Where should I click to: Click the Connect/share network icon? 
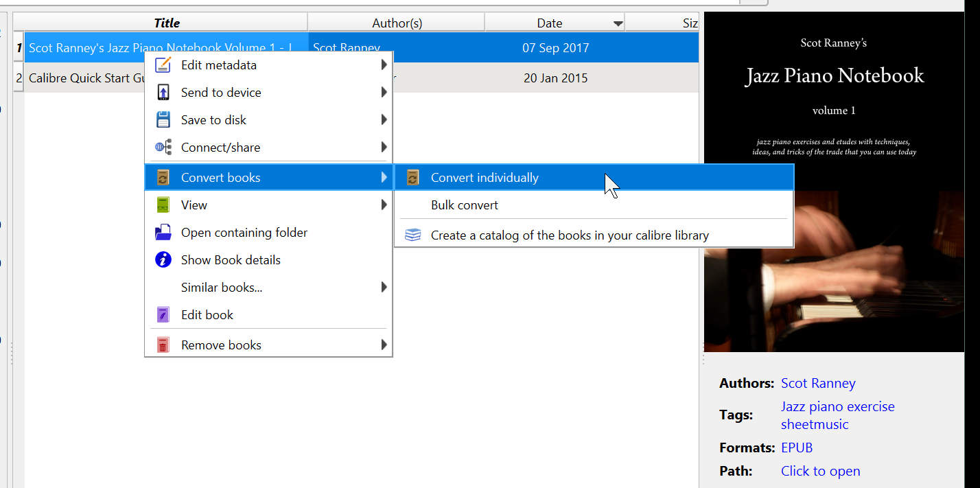(163, 148)
